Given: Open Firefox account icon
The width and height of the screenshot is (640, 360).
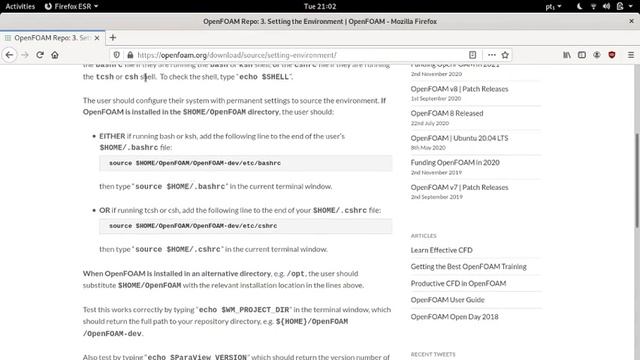Looking at the screenshot, I should [597, 55].
